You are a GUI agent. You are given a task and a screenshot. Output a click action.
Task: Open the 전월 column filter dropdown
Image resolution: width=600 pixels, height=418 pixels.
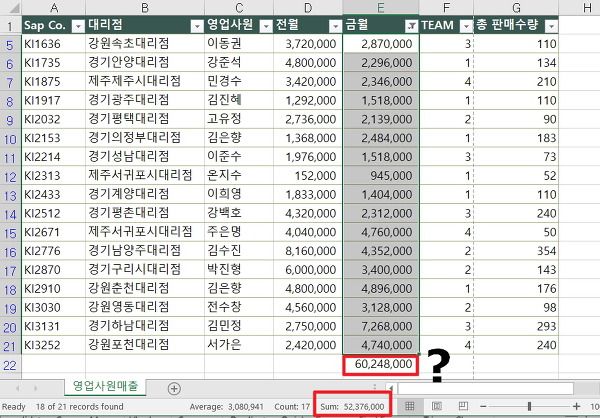point(335,26)
